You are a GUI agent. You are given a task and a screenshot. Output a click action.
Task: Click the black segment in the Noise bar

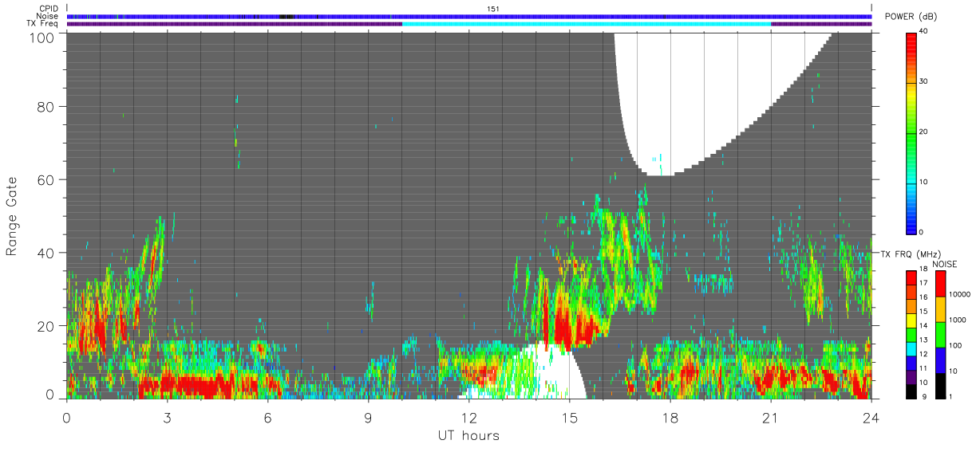(x=287, y=16)
